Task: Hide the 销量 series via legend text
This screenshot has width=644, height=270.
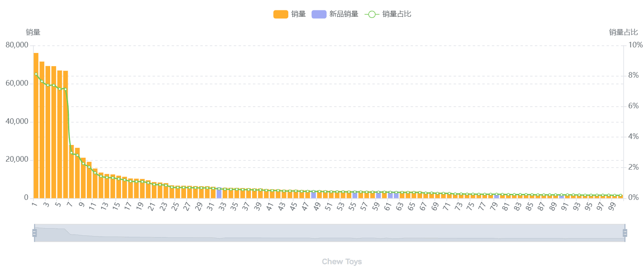Action: click(x=298, y=14)
